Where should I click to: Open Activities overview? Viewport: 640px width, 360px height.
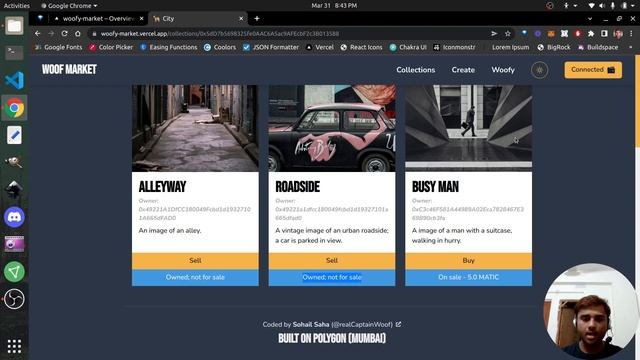[17, 6]
